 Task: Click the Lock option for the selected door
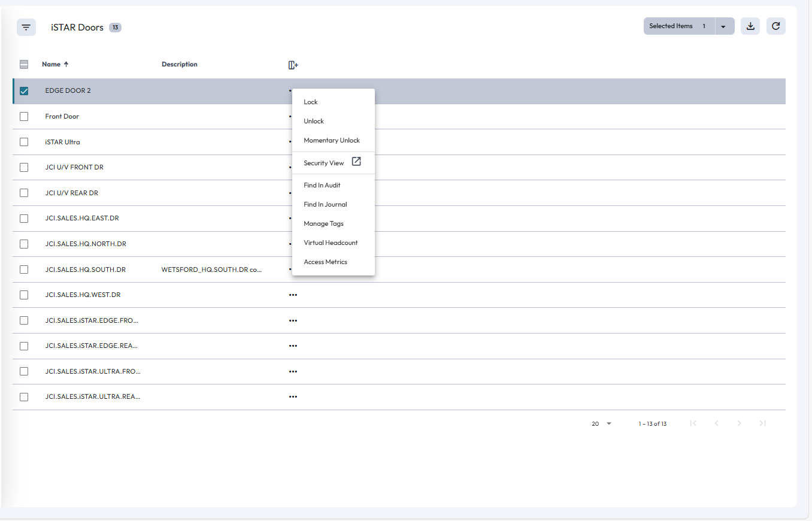[x=310, y=102]
